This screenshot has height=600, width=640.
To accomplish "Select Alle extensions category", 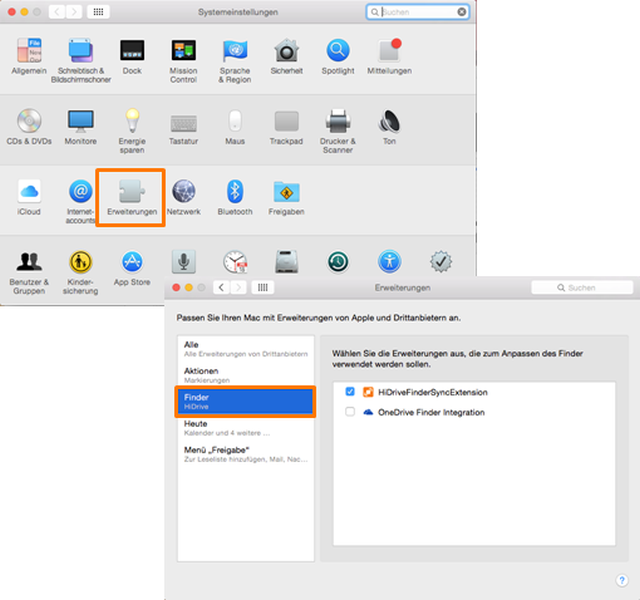I will pos(246,349).
